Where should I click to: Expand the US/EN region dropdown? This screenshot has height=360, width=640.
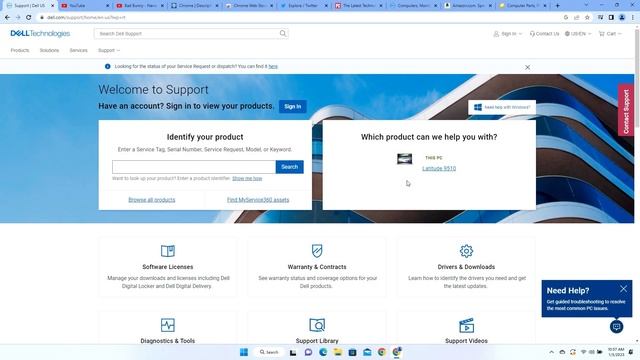(x=578, y=33)
